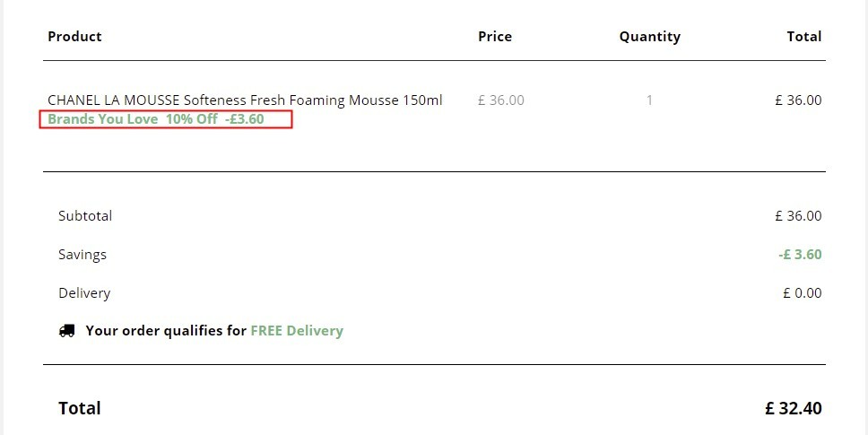
Task: Click the Your order qualifies for text
Action: [x=166, y=331]
